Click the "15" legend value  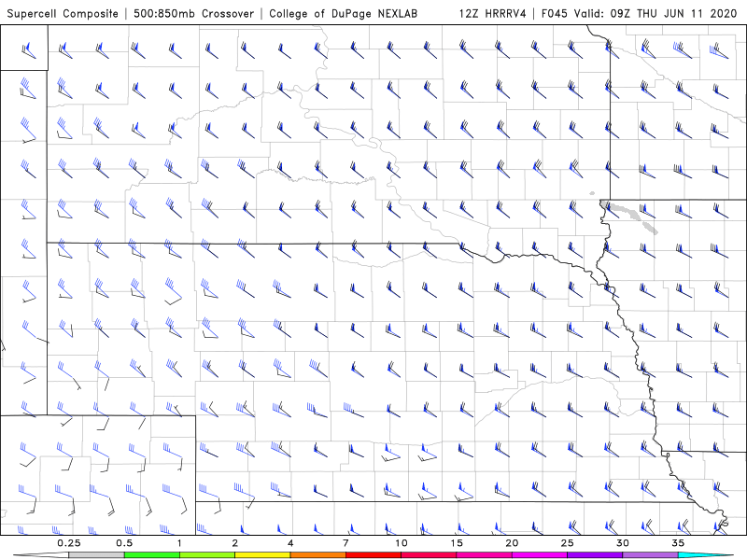pyautogui.click(x=457, y=543)
